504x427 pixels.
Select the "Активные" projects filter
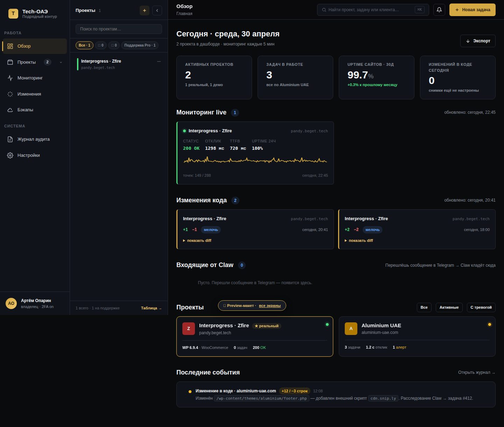click(449, 308)
